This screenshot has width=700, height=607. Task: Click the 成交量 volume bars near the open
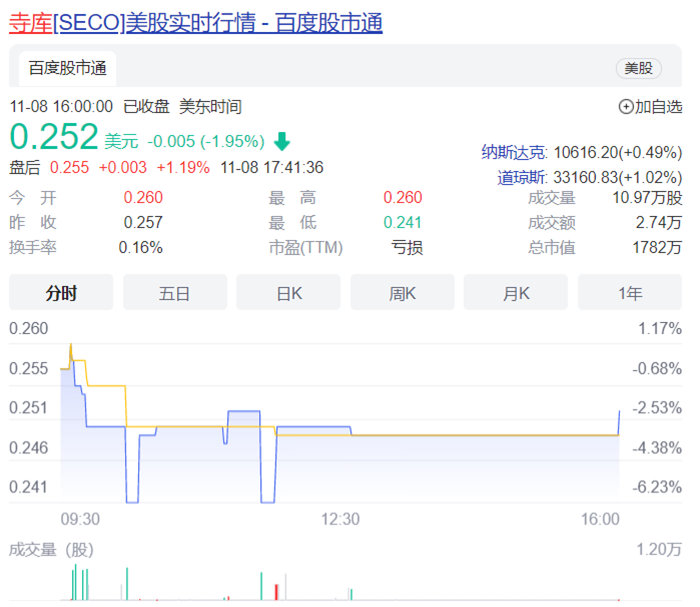[78, 583]
